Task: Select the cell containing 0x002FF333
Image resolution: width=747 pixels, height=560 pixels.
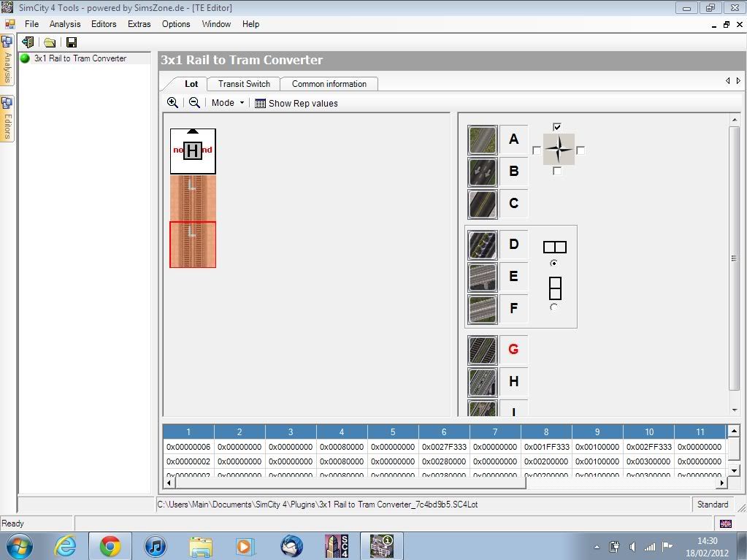Action: [649, 447]
